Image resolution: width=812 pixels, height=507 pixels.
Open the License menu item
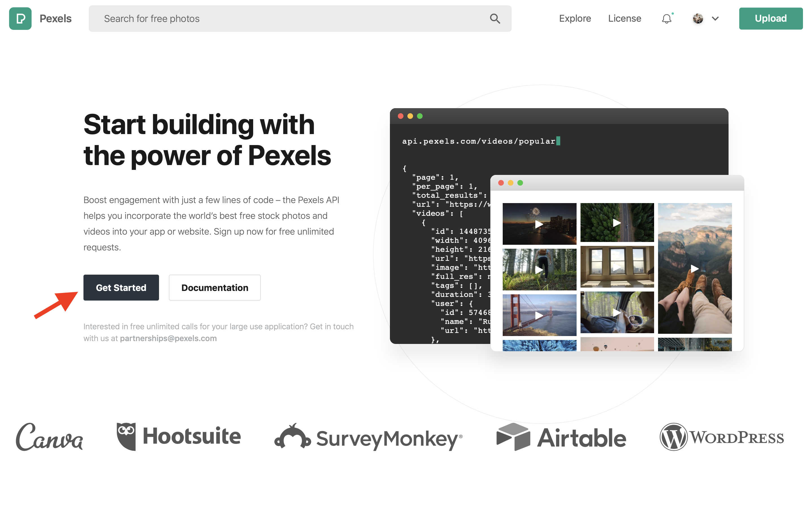click(x=624, y=18)
